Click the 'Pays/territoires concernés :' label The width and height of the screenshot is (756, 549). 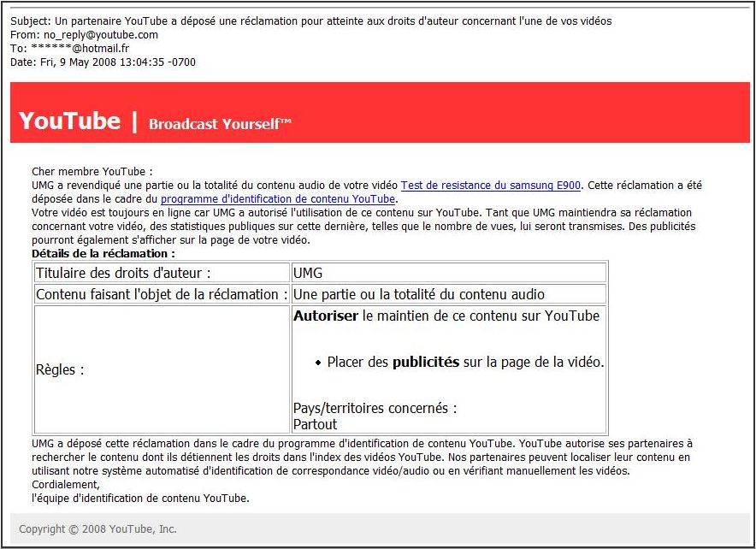[x=375, y=408]
